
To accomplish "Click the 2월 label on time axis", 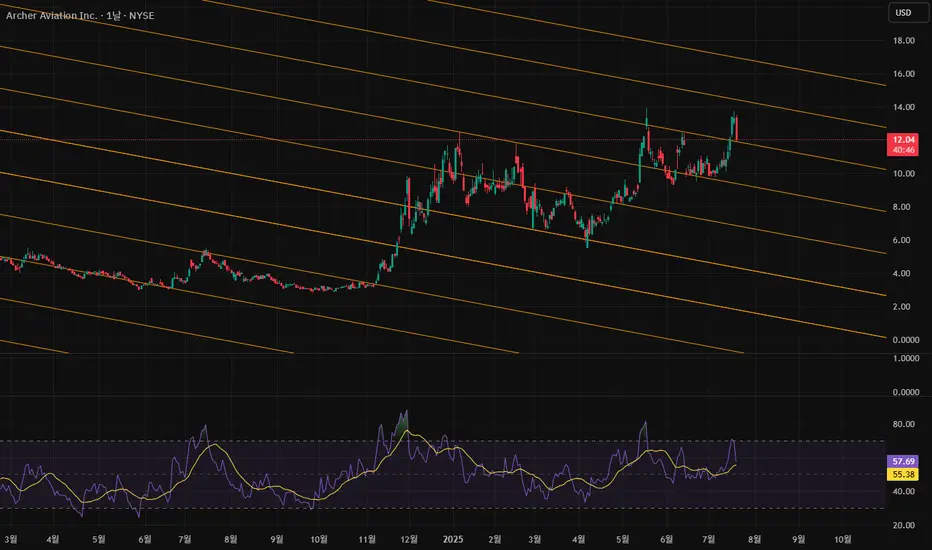I will 495,540.
